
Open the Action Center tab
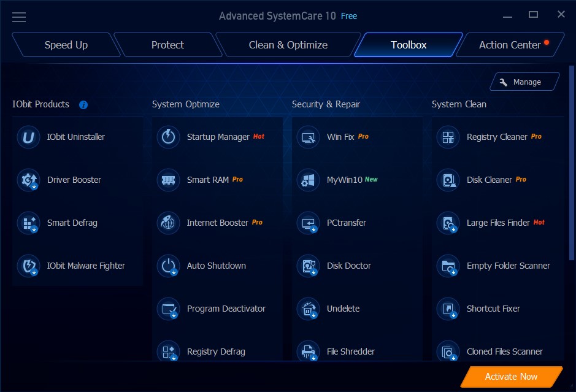[x=510, y=45]
